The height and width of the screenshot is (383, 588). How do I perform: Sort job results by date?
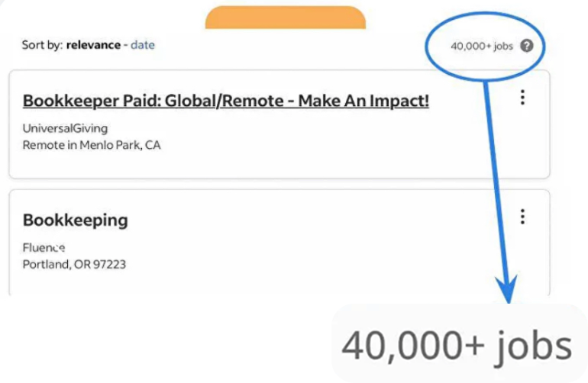(x=143, y=45)
